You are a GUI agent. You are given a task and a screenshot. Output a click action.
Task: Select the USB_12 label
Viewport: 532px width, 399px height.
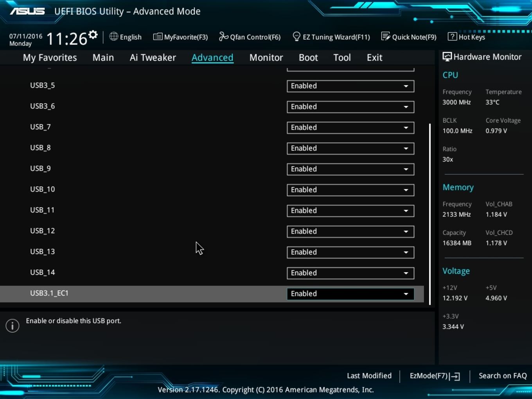pyautogui.click(x=42, y=230)
